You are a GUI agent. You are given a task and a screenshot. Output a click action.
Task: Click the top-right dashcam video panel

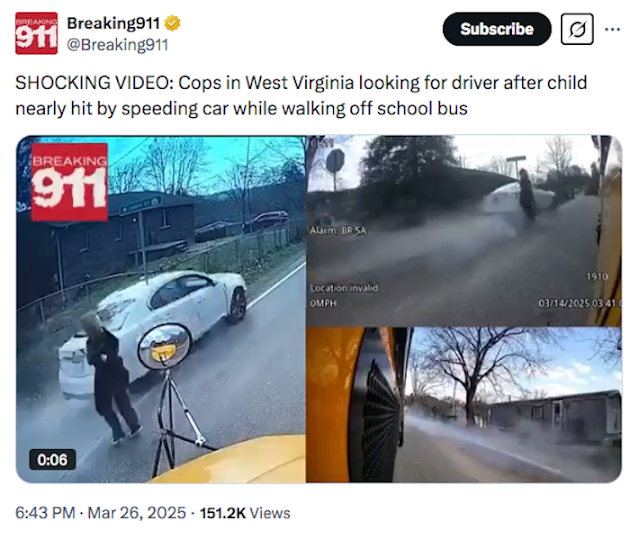click(x=464, y=231)
